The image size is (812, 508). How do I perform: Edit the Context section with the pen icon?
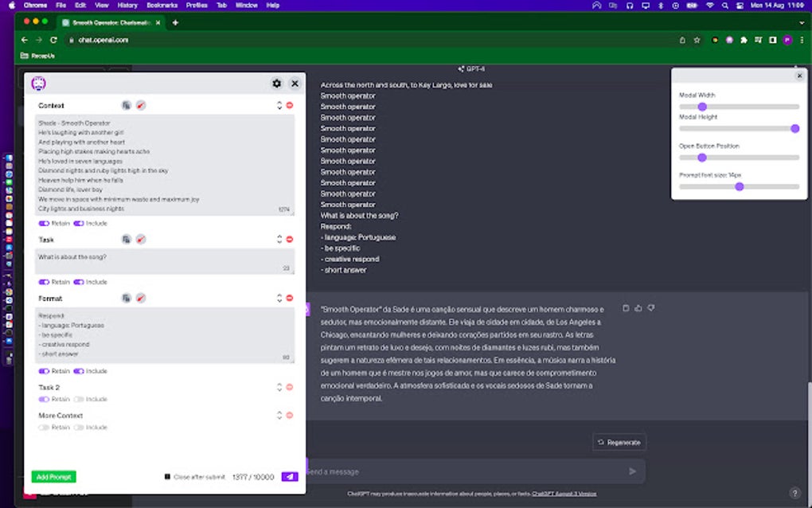141,105
